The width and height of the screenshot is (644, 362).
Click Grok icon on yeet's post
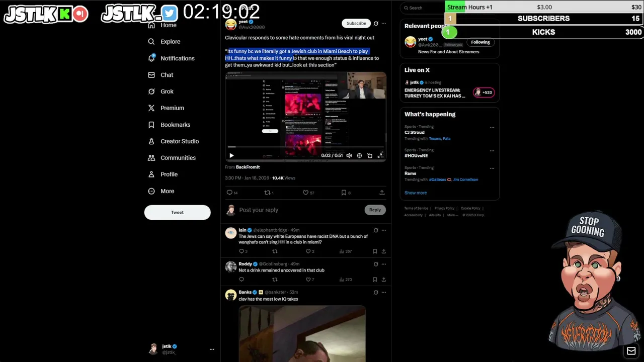[x=376, y=23]
